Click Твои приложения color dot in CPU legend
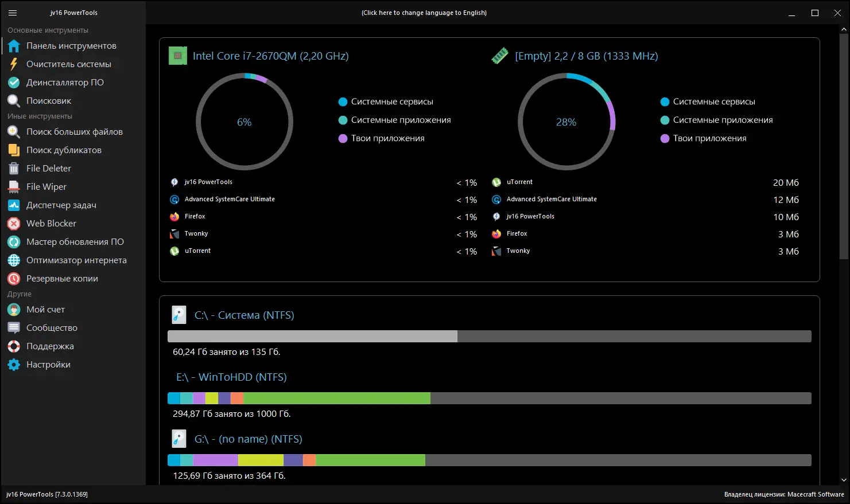Viewport: 850px width, 504px height. pos(343,139)
